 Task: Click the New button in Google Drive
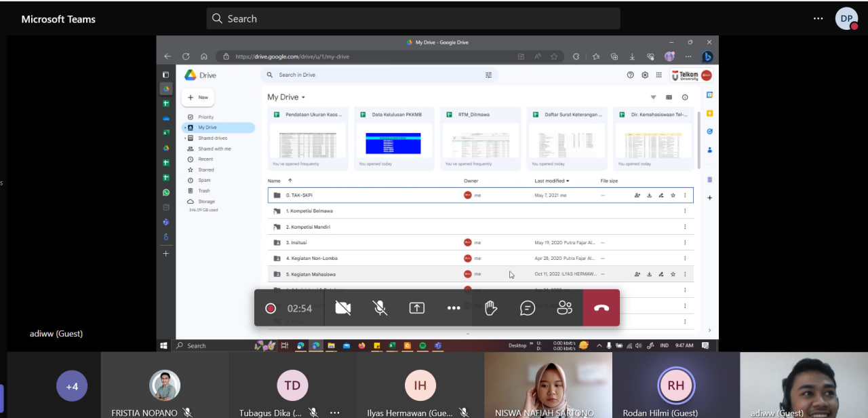[x=198, y=98]
